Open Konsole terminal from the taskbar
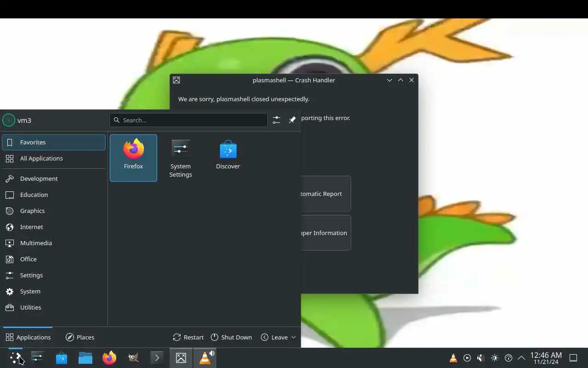Screen dimensions: 588x368 (157, 358)
